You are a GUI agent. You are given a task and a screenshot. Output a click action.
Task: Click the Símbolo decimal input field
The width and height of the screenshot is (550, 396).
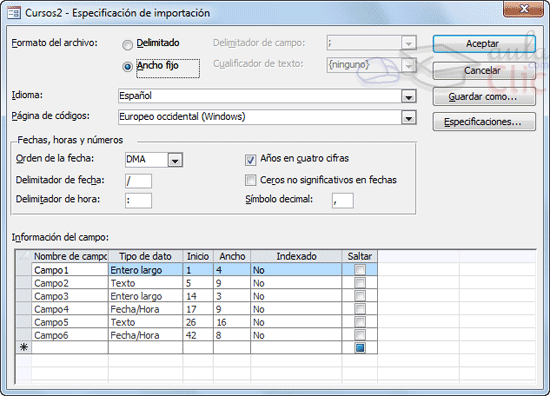coord(343,201)
